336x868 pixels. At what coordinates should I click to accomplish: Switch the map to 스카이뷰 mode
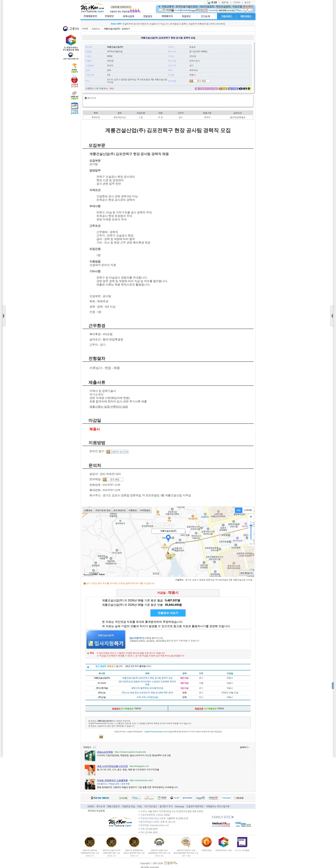248,510
